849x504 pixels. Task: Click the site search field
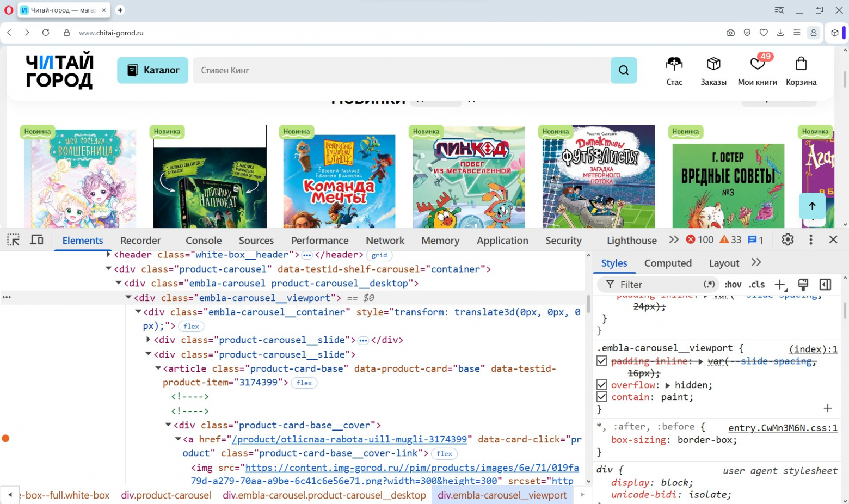pos(401,70)
